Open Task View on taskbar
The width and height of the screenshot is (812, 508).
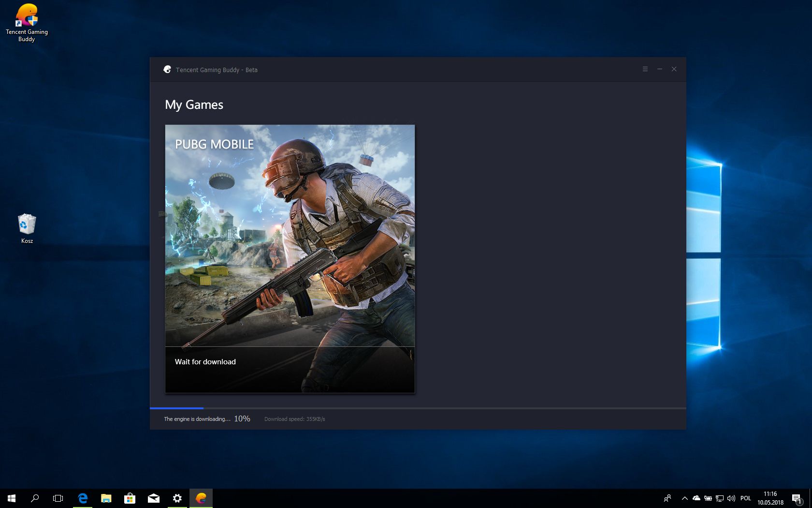pyautogui.click(x=58, y=498)
